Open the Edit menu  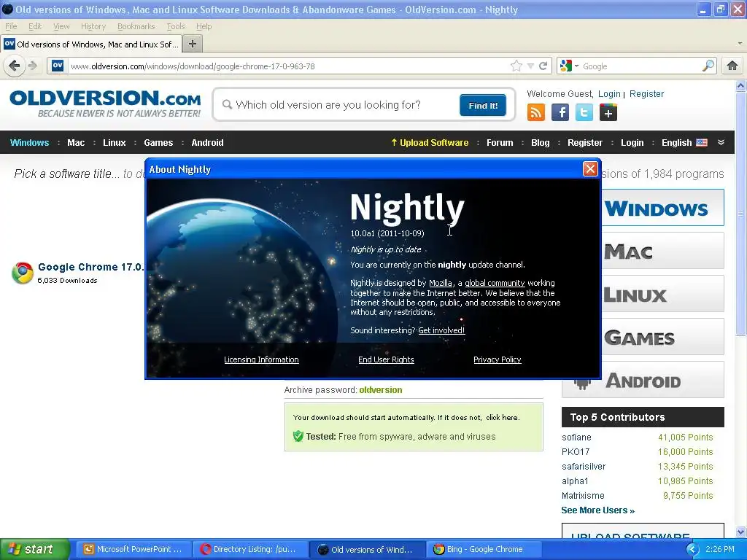click(35, 26)
